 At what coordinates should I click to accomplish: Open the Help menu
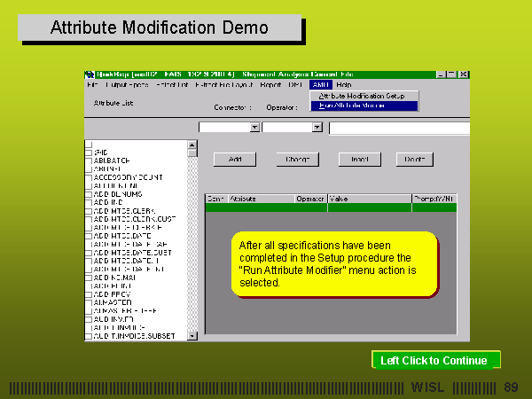344,84
